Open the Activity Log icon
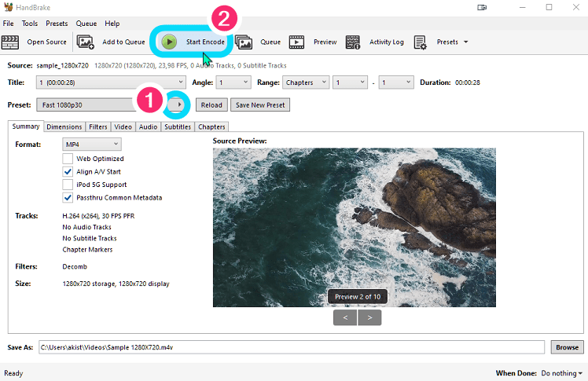 353,42
